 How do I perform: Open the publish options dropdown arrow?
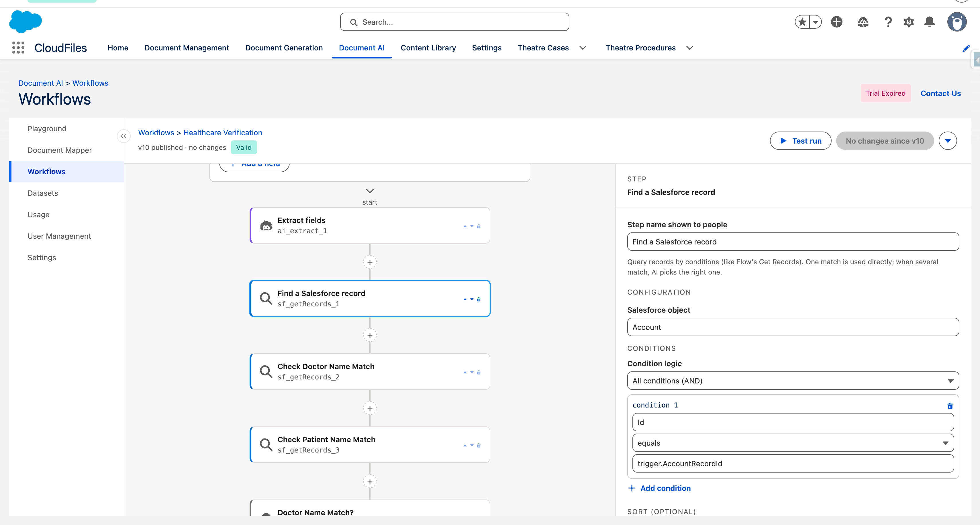948,141
